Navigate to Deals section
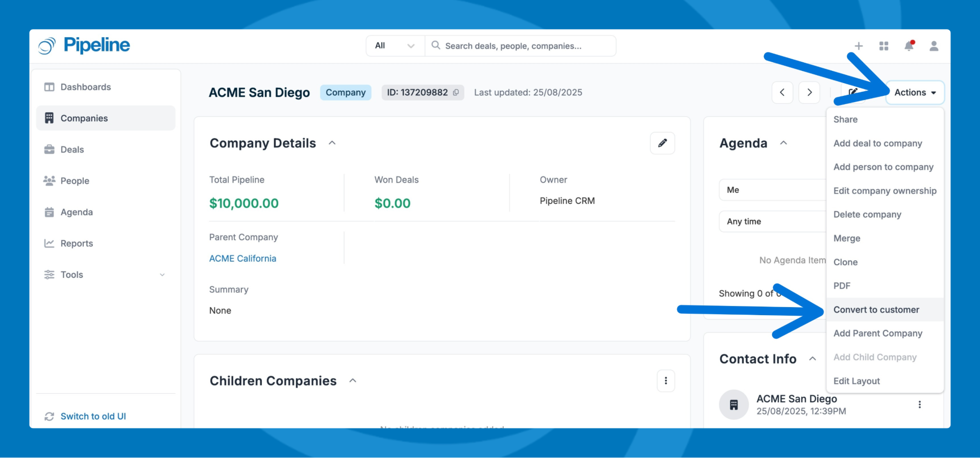This screenshot has width=980, height=458. [x=106, y=149]
